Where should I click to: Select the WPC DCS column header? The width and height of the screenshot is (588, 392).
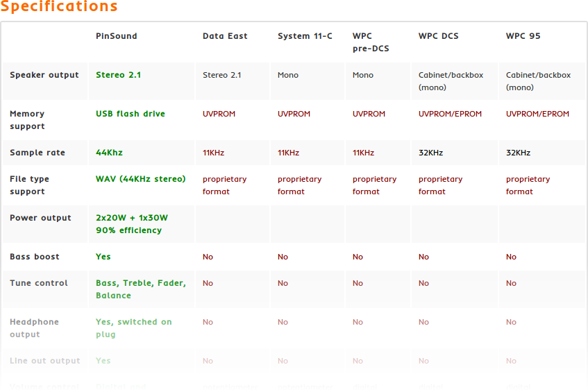(x=438, y=36)
